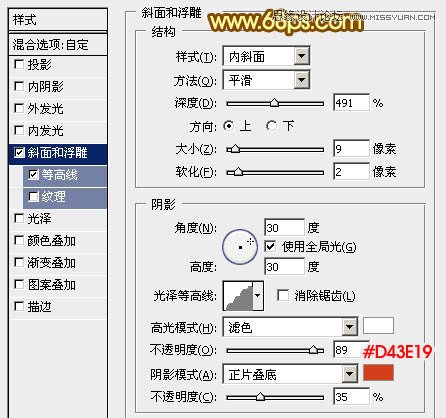Enable the 纹理 texture checkbox
The image size is (446, 418).
pyautogui.click(x=33, y=197)
